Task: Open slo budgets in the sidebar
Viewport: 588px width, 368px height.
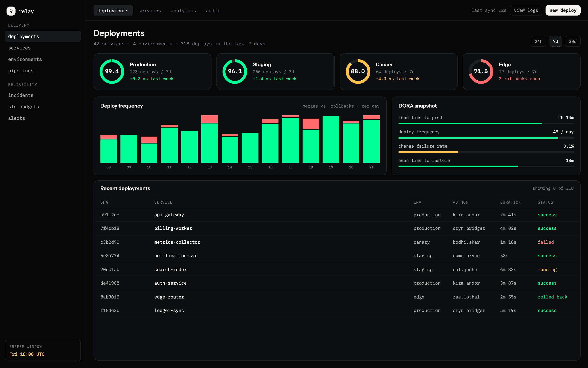Action: [43, 107]
